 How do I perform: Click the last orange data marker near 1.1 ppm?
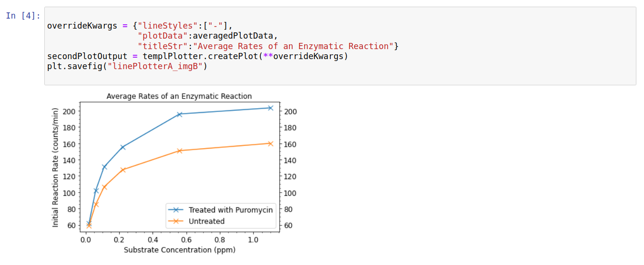point(270,143)
